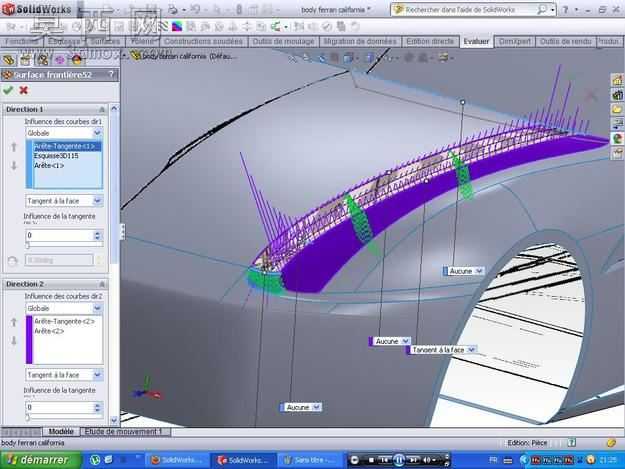
Task: Click Direction 2 tangent influence value field
Action: [x=59, y=407]
